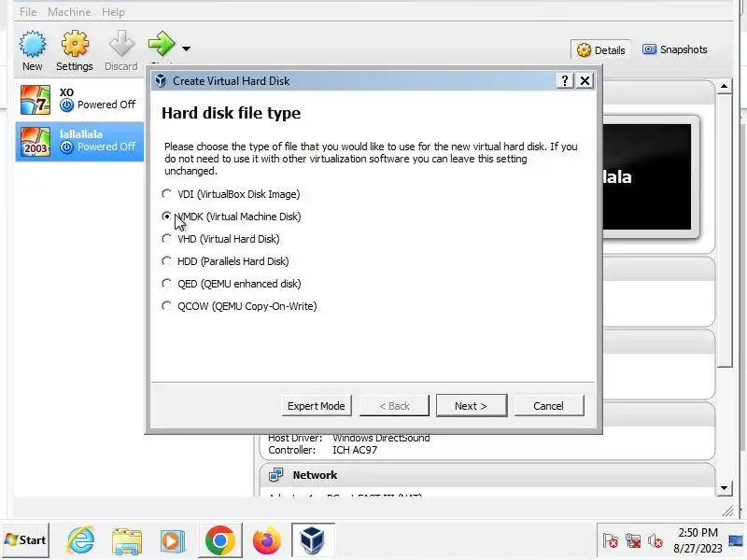Click the Back button
Image resolution: width=747 pixels, height=560 pixels.
(394, 406)
